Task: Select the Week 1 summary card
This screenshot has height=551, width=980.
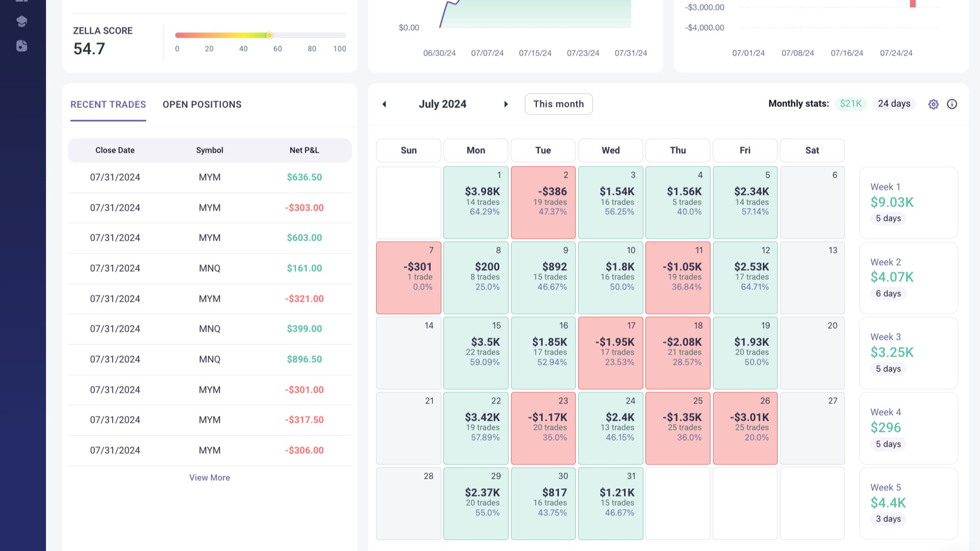Action: pyautogui.click(x=908, y=202)
